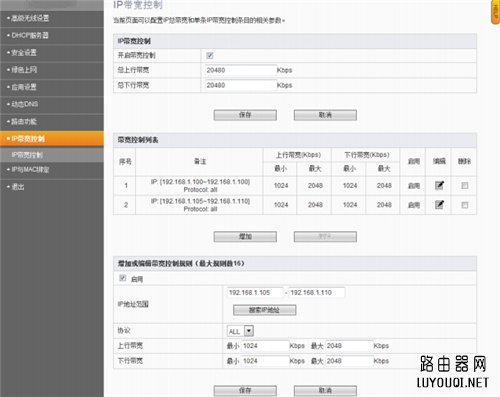Screen dimensions: 500x397
Task: Click 搜索IP地址 button
Action: [x=264, y=310]
